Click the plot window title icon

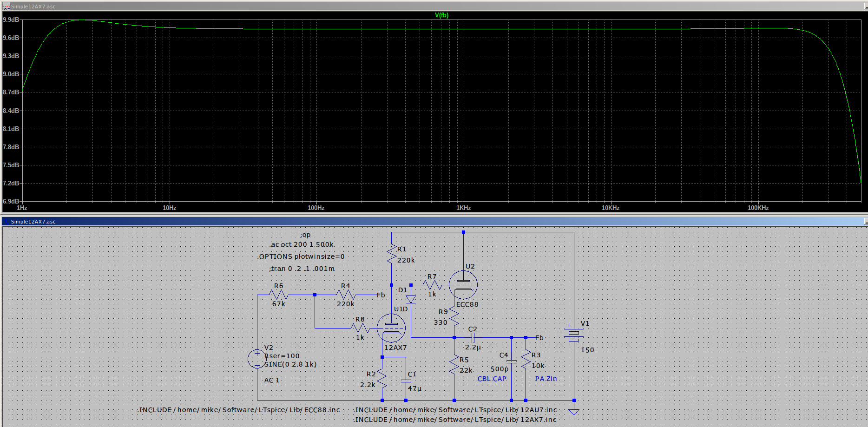click(6, 6)
